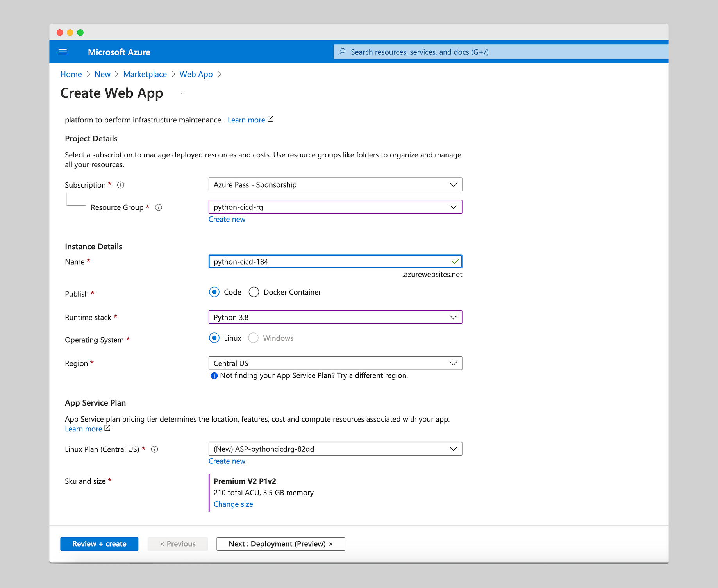This screenshot has height=588, width=718.
Task: Click the Azure search resources box
Action: click(x=501, y=52)
